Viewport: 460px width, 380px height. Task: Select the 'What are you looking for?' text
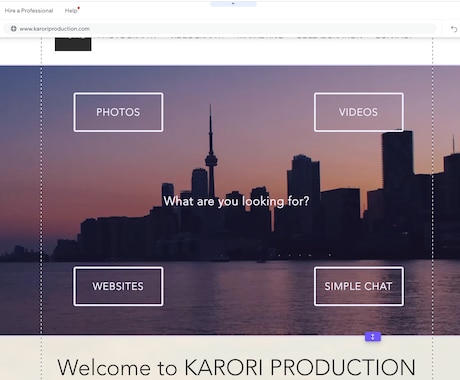click(236, 201)
